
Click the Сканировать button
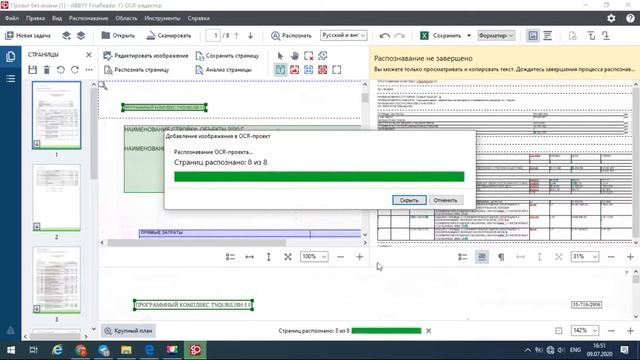coord(169,36)
